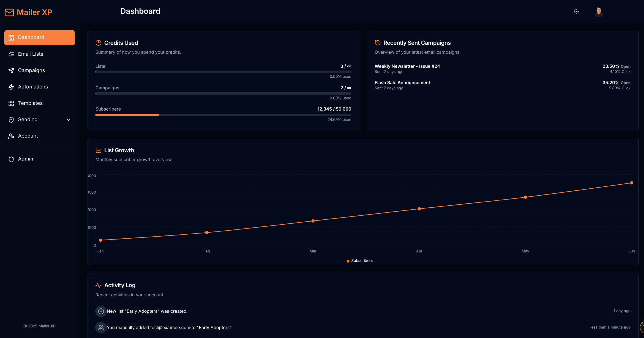Open the Weekly Newsletter - Issue #24 campaign
The width and height of the screenshot is (644, 338).
point(407,66)
